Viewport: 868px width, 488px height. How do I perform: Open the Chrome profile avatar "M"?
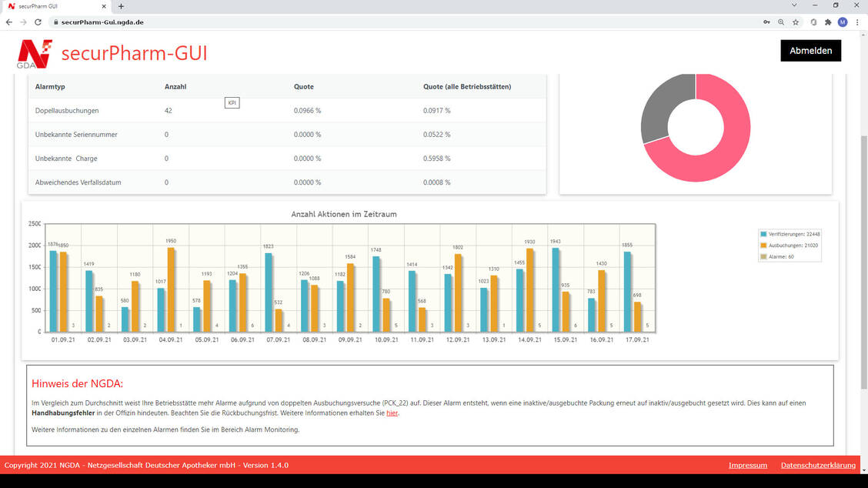tap(843, 22)
